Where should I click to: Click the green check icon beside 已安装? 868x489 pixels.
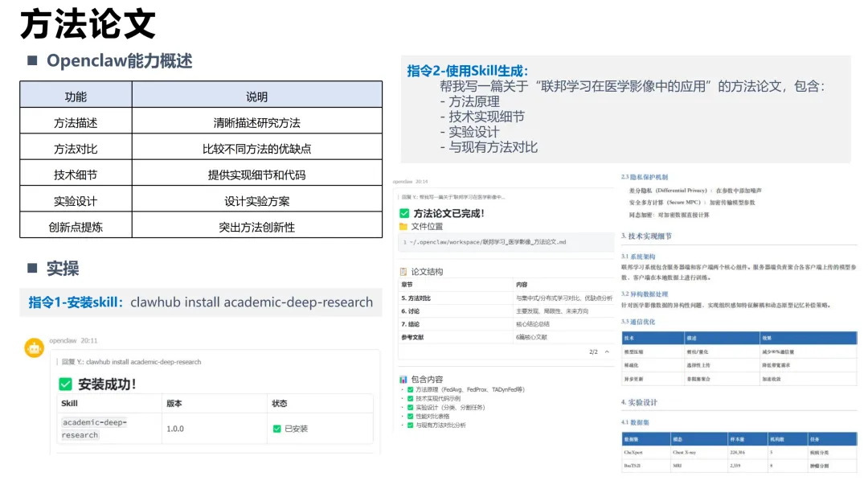tap(276, 429)
